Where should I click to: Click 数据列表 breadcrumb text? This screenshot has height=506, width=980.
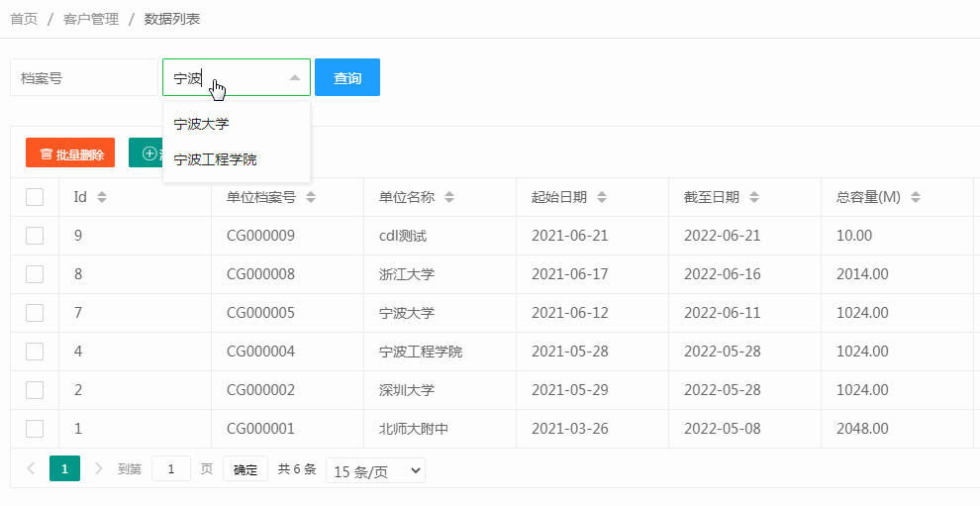coord(172,19)
